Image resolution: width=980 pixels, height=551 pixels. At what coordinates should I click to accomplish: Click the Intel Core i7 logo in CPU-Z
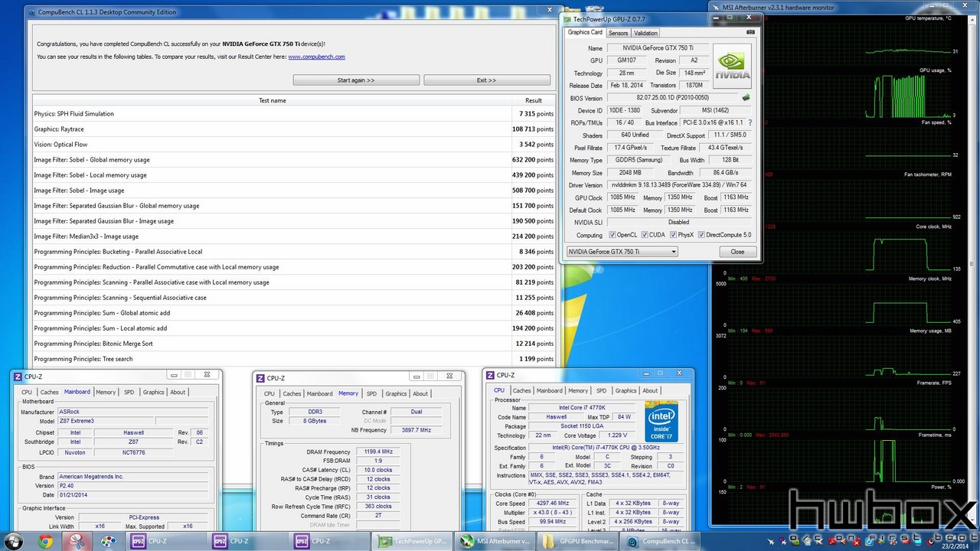(x=661, y=422)
